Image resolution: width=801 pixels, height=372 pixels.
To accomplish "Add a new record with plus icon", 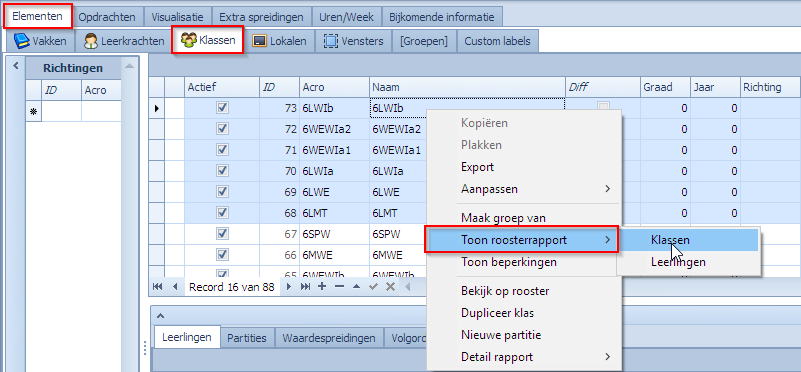I will pos(322,287).
